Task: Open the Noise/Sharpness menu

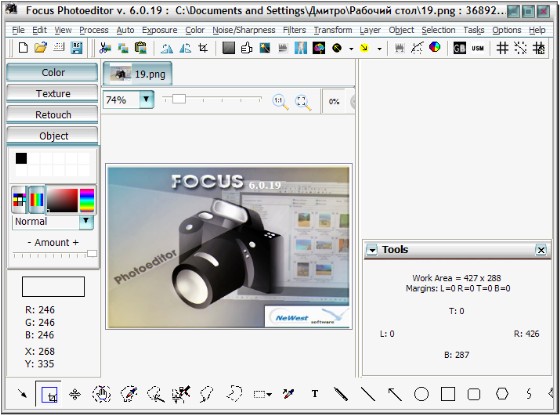Action: 244,30
